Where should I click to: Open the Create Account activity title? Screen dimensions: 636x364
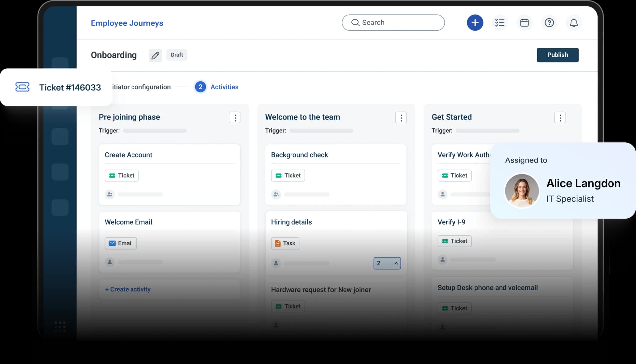pos(129,155)
